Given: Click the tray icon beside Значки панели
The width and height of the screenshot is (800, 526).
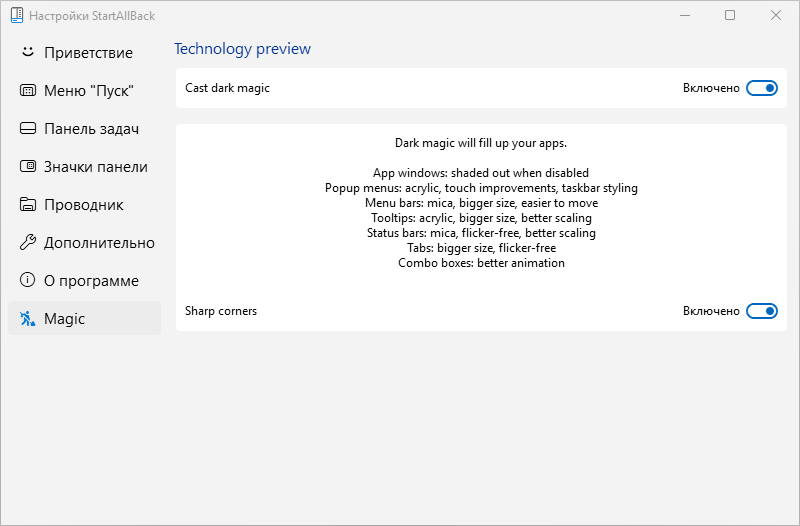Looking at the screenshot, I should [28, 167].
